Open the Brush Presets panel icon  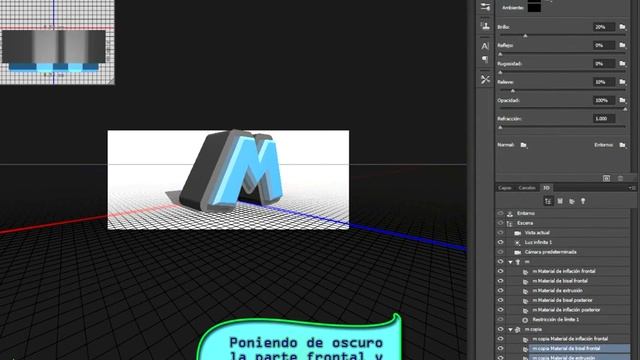485,7
